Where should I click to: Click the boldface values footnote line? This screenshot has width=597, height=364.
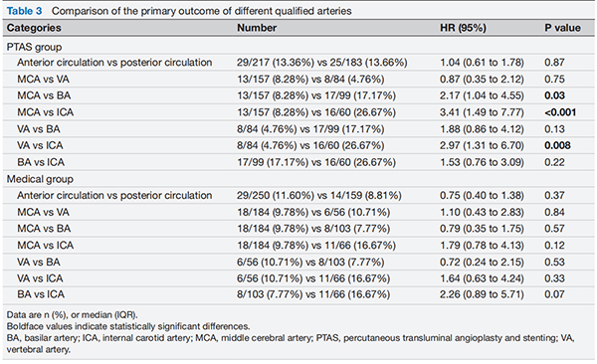pos(128,326)
